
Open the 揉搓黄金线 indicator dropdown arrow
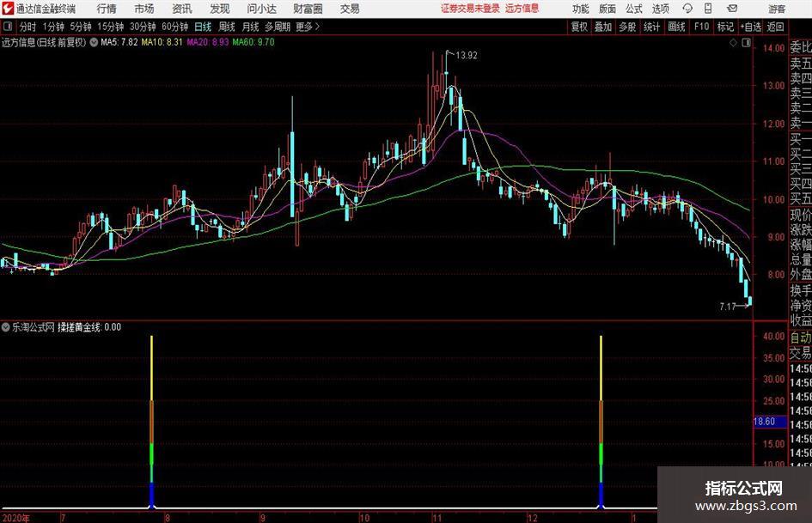coord(6,327)
